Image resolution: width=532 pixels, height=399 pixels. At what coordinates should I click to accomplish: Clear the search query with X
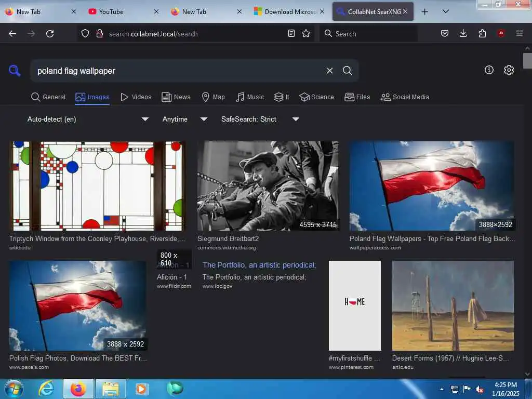(329, 71)
